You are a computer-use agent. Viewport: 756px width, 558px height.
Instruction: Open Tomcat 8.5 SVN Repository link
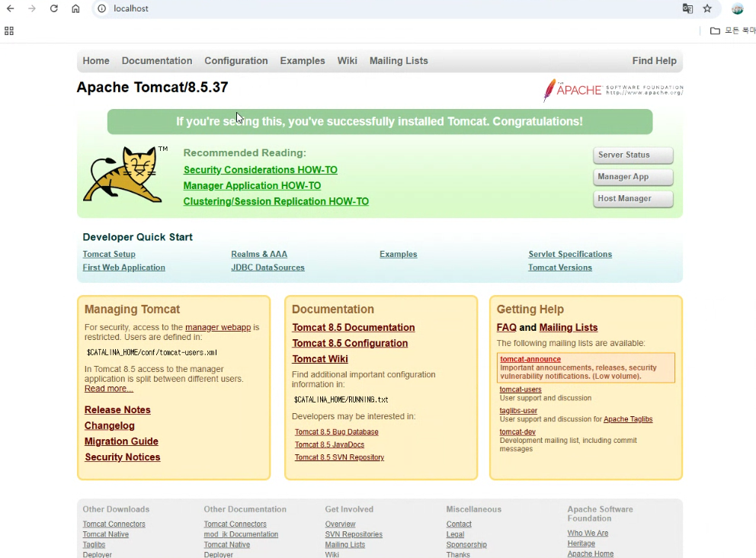pos(339,457)
